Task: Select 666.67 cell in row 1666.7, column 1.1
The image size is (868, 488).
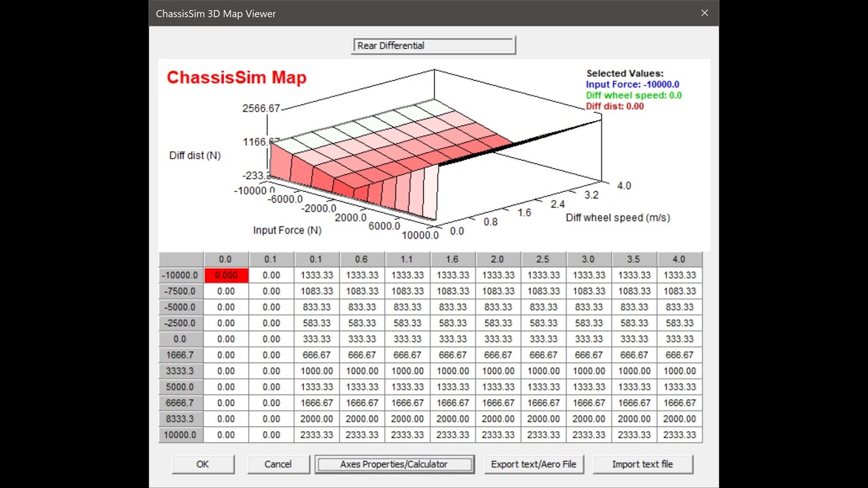Action: click(x=408, y=355)
